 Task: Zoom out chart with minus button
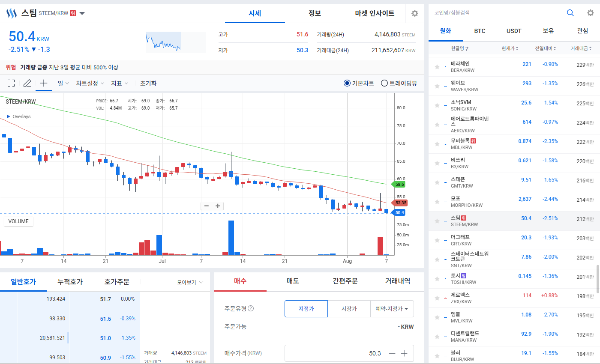pos(207,206)
